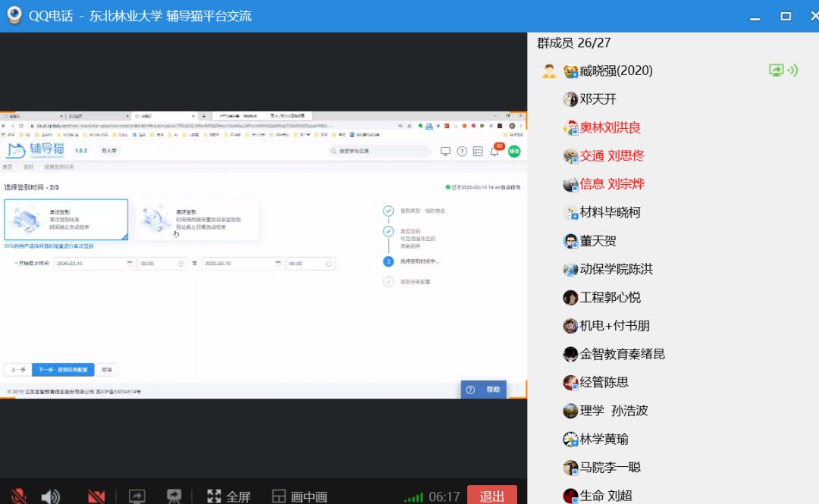Click the 群成员 26/27 header
Screen dimensions: 819x504
(x=573, y=43)
